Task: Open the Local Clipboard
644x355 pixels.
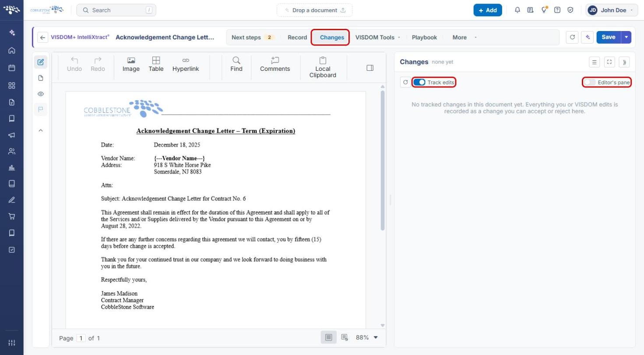Action: click(x=323, y=67)
